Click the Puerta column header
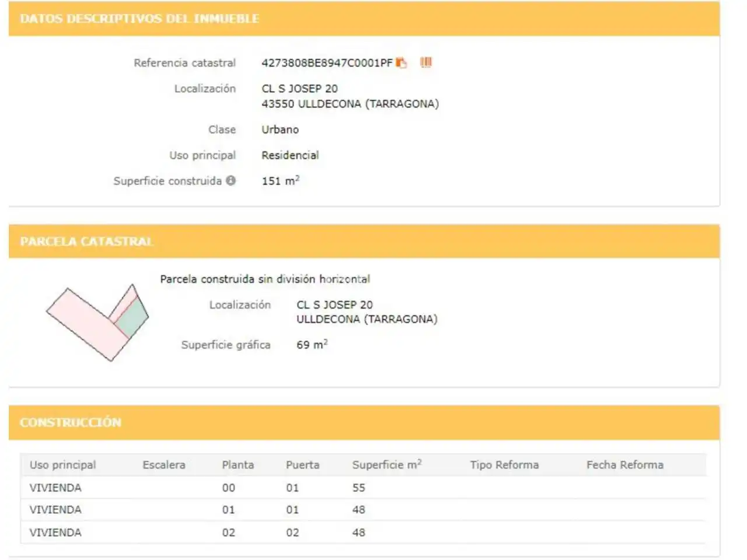Image resolution: width=747 pixels, height=560 pixels. 303,465
